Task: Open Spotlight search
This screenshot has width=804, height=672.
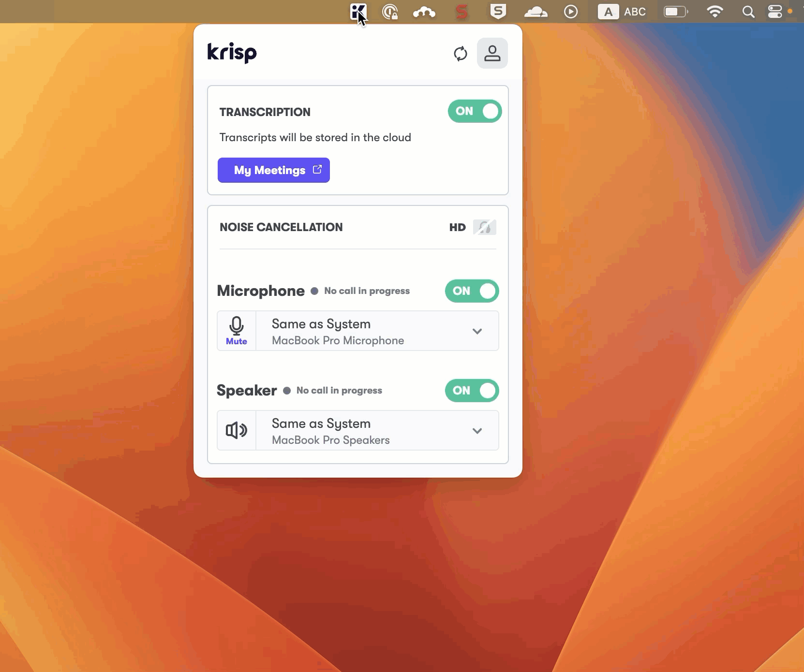Action: 748,12
